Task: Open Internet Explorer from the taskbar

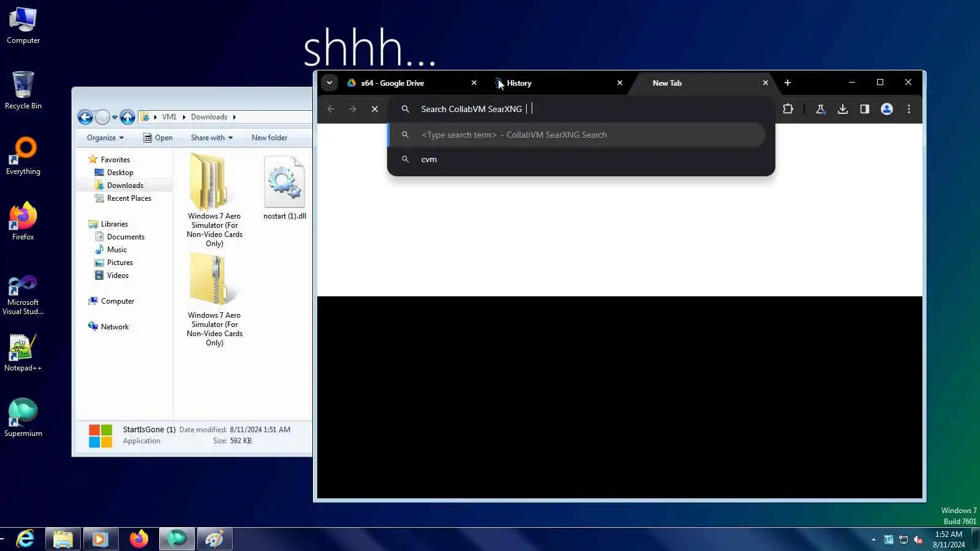Action: 25,539
